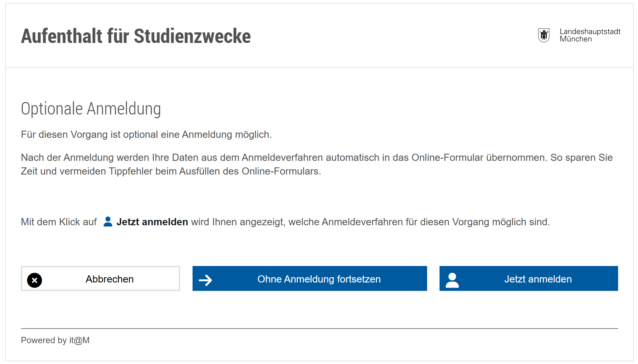Click the bold Jetzt anmelden inline text
638x364 pixels.
click(152, 222)
